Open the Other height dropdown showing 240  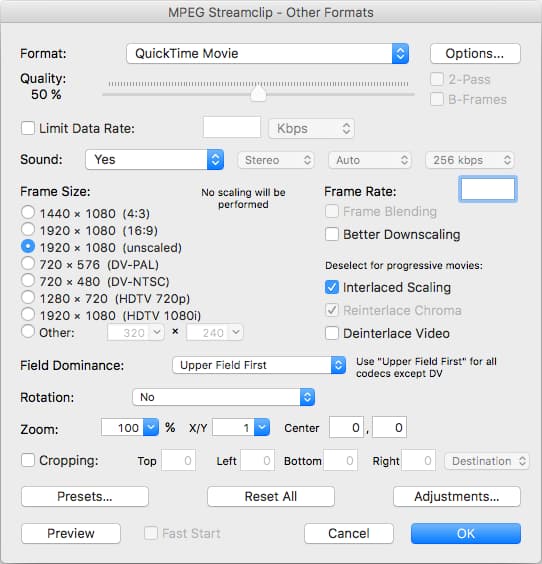click(x=215, y=332)
